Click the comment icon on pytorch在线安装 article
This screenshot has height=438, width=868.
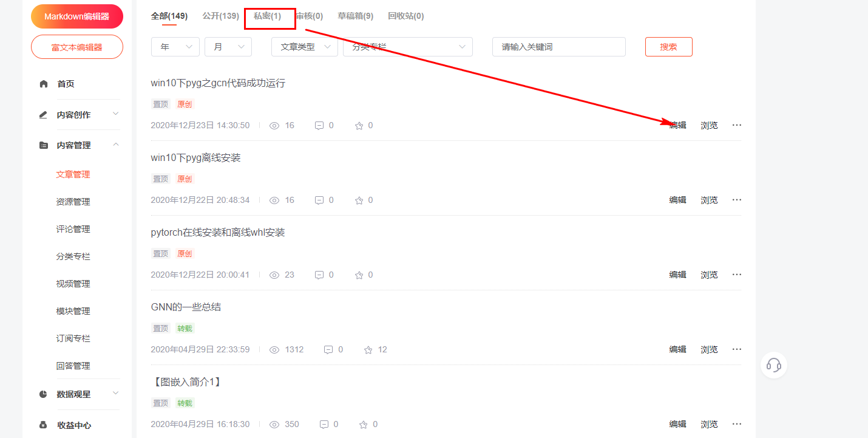pyautogui.click(x=319, y=275)
